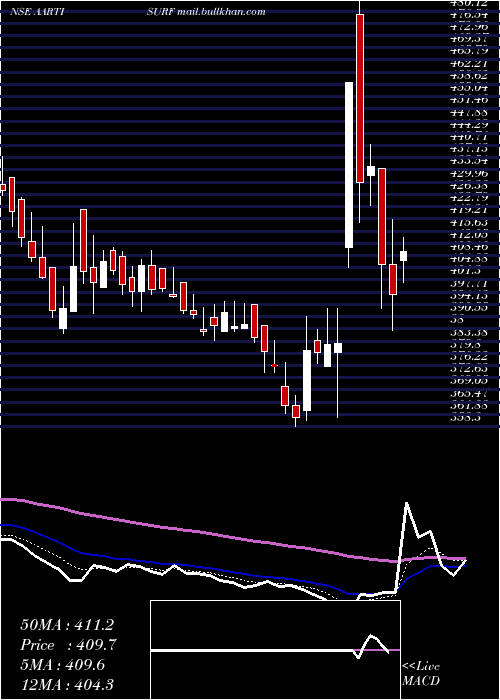The image size is (500, 700).
Task: Click the 'NSE AARTI' ticker label
Action: 36,12
